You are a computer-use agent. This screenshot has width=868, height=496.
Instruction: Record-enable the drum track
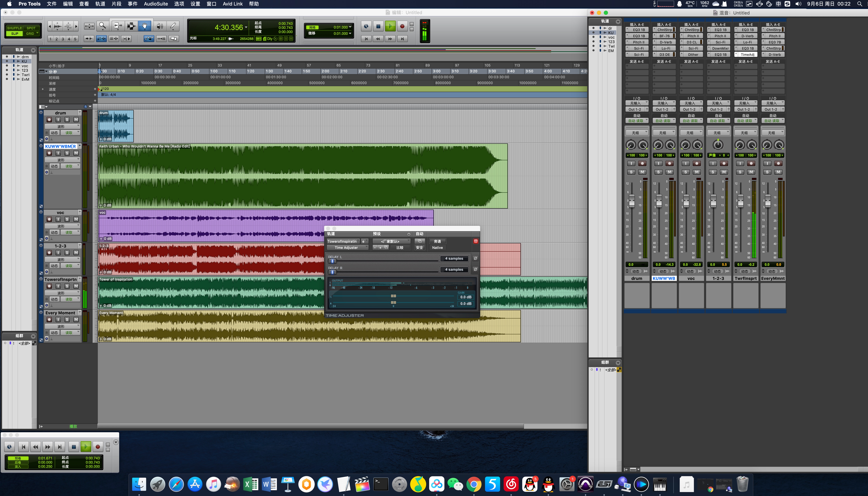click(x=49, y=120)
